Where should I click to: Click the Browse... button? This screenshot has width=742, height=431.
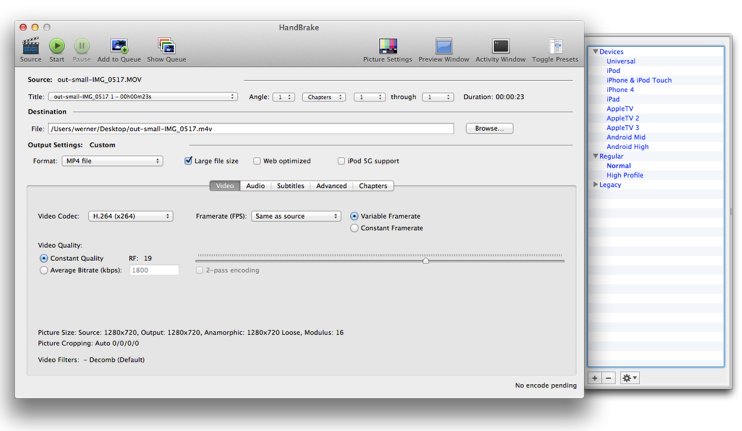coord(489,128)
